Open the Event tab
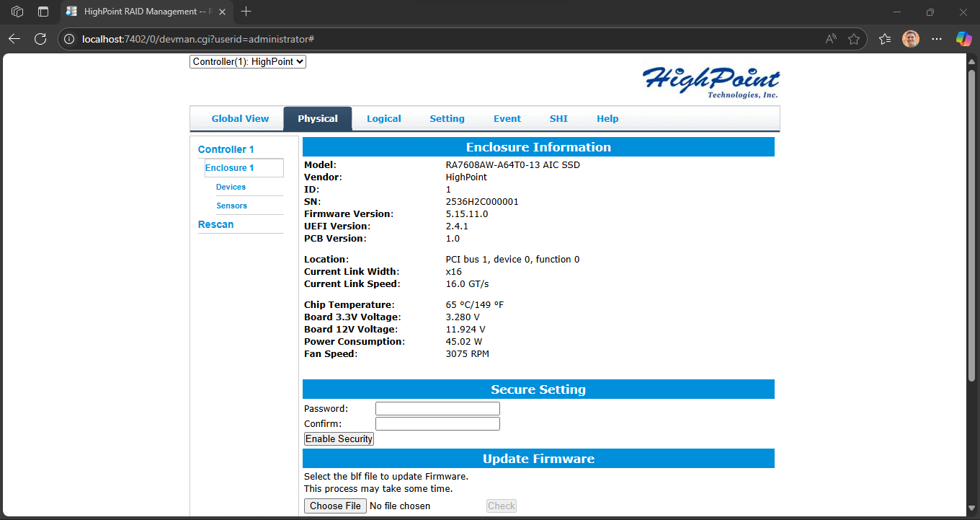This screenshot has width=980, height=520. pos(507,118)
